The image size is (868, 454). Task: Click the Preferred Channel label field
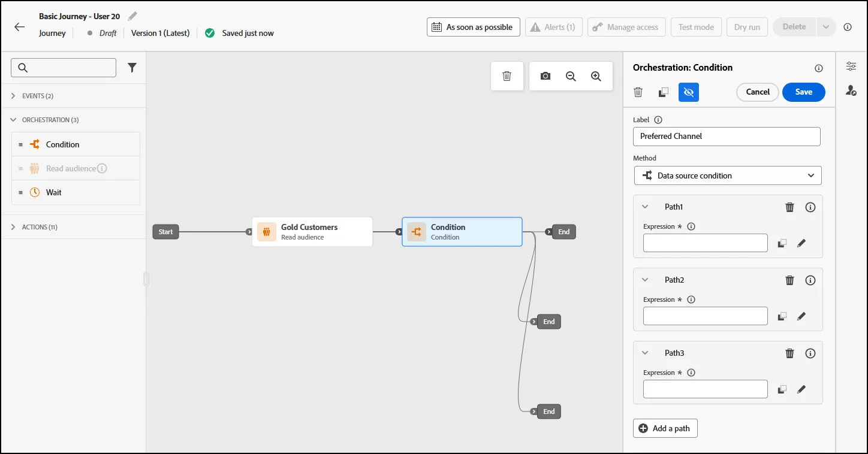(x=727, y=137)
